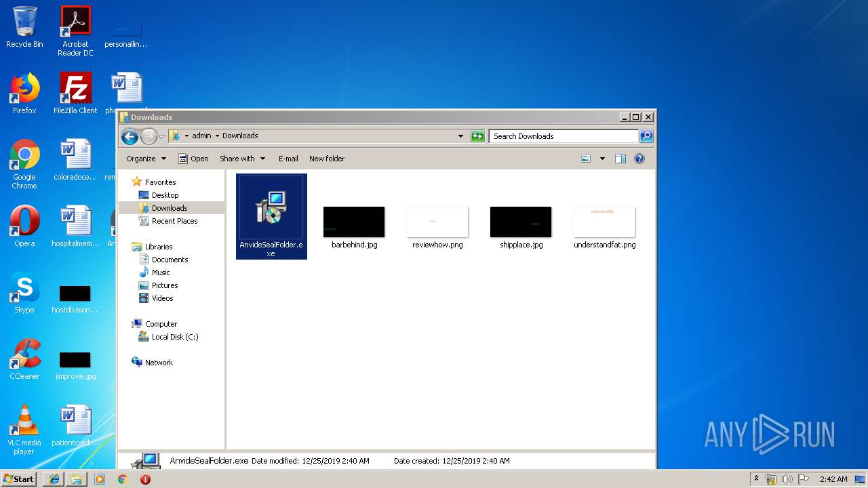This screenshot has width=868, height=488.
Task: Open the address bar previous locations dropdown
Action: pos(461,136)
